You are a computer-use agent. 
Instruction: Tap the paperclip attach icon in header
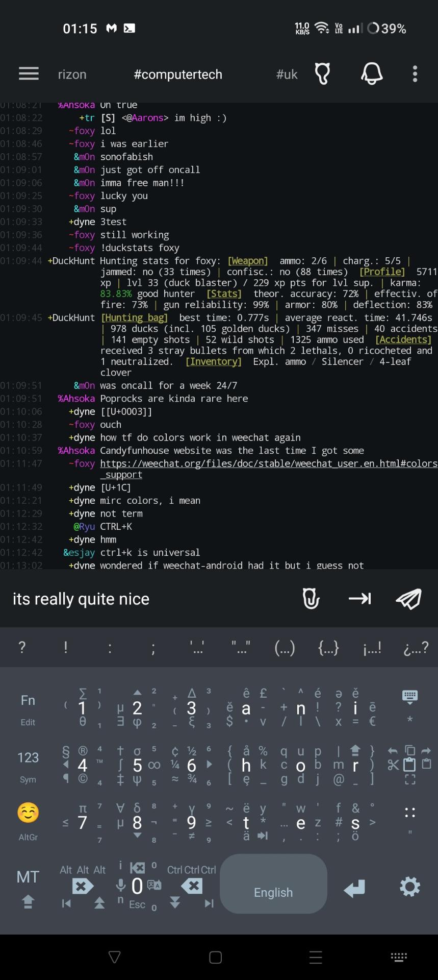click(322, 74)
